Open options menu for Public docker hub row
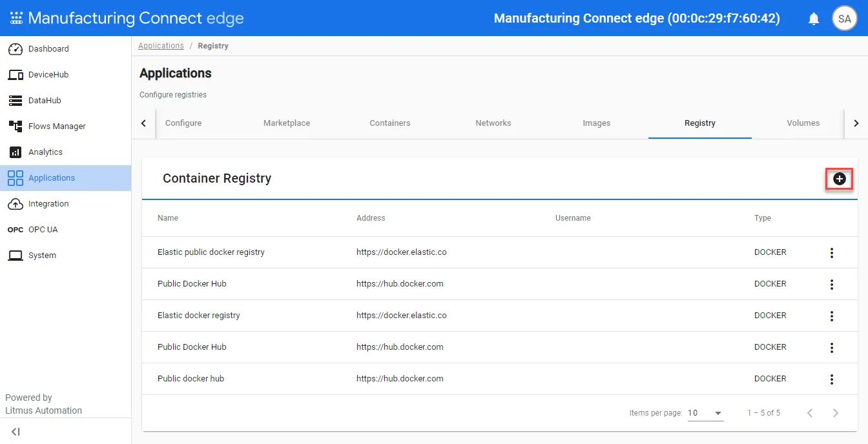The image size is (868, 444). tap(832, 379)
